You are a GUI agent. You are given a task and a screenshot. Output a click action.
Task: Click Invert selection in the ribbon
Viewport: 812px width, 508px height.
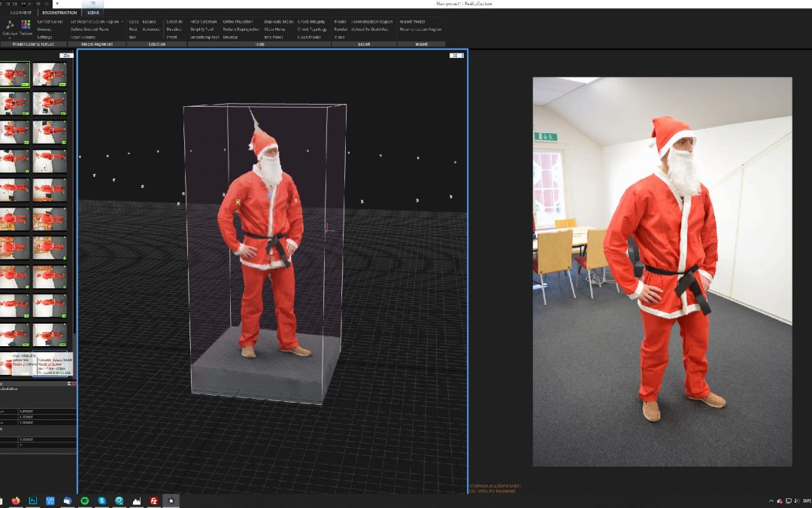(171, 38)
